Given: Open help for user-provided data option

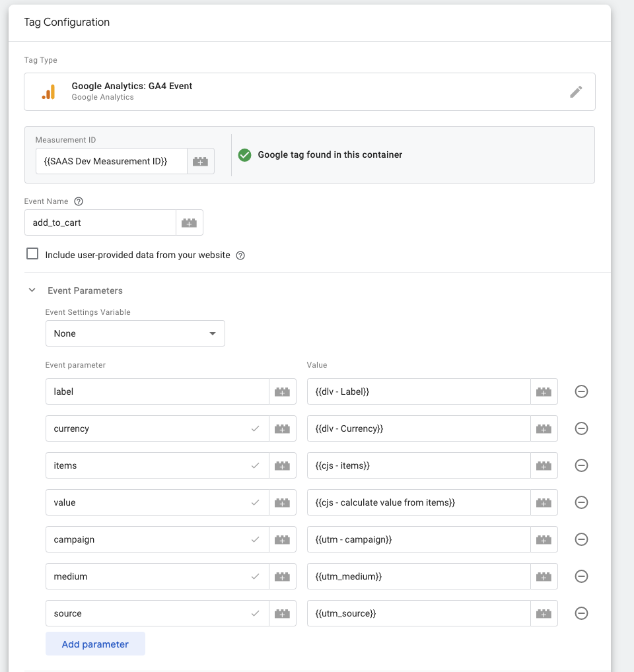Looking at the screenshot, I should (240, 255).
